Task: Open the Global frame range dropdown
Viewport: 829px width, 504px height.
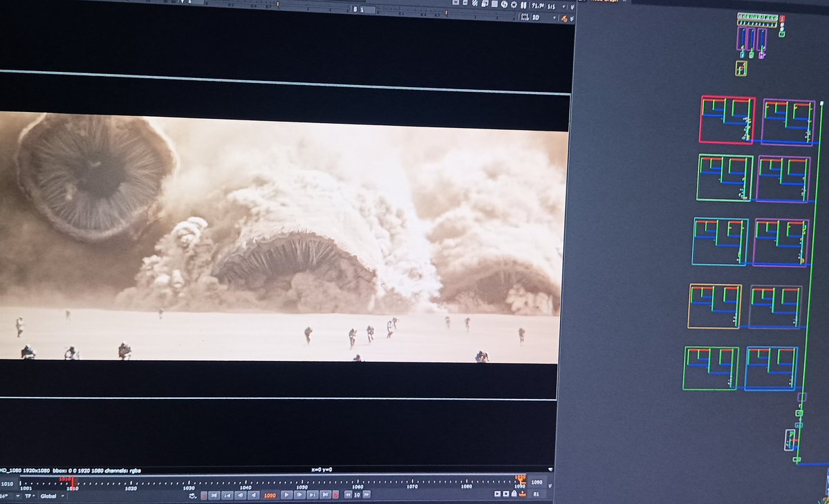Action: (x=62, y=496)
